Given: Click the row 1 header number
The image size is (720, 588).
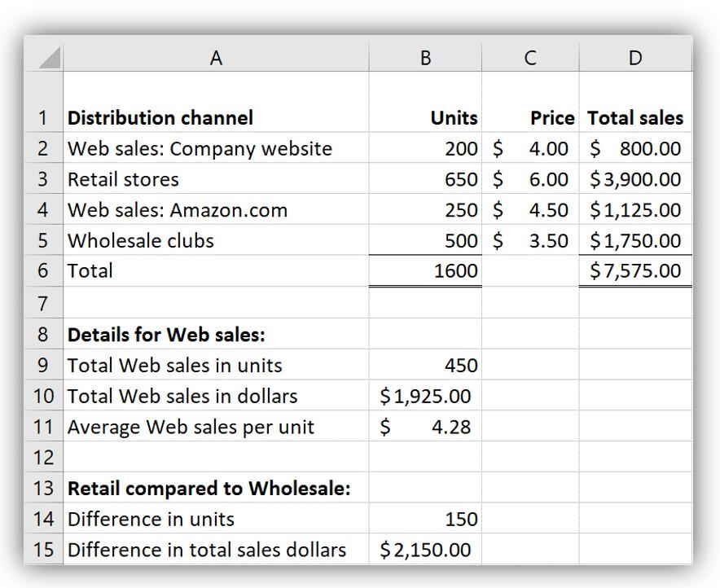Looking at the screenshot, I should [43, 118].
